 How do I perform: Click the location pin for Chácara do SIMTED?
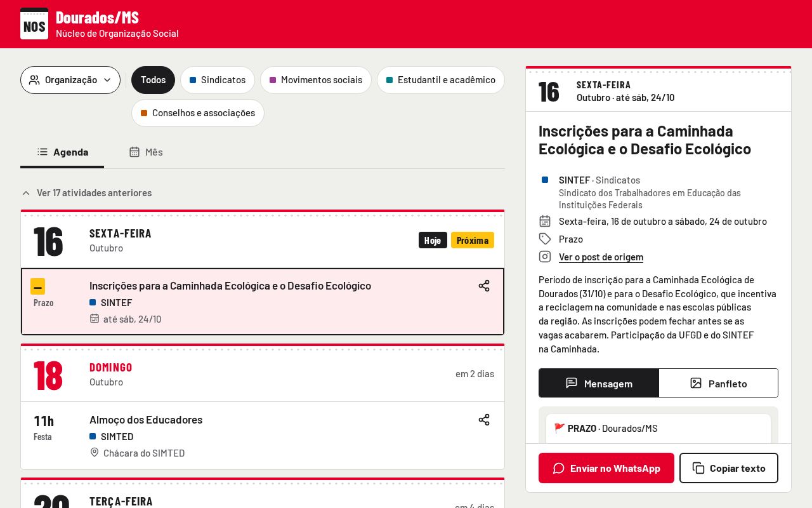pyautogui.click(x=95, y=453)
